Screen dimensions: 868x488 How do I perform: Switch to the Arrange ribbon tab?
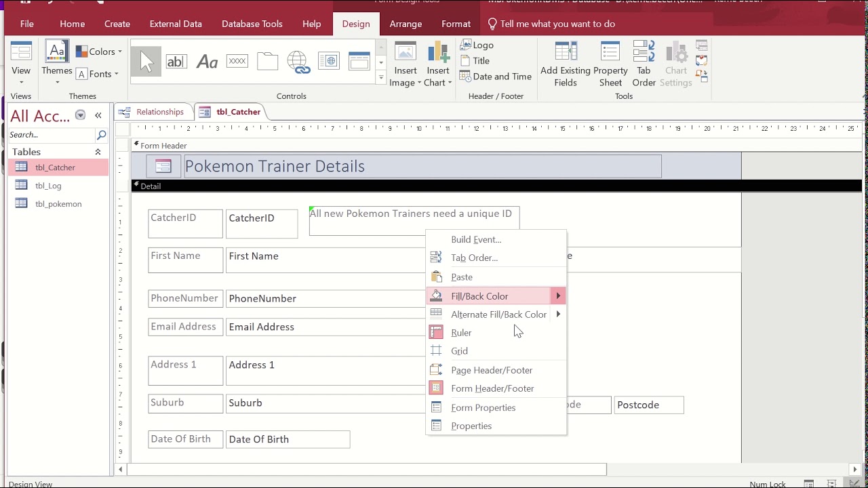(x=406, y=24)
